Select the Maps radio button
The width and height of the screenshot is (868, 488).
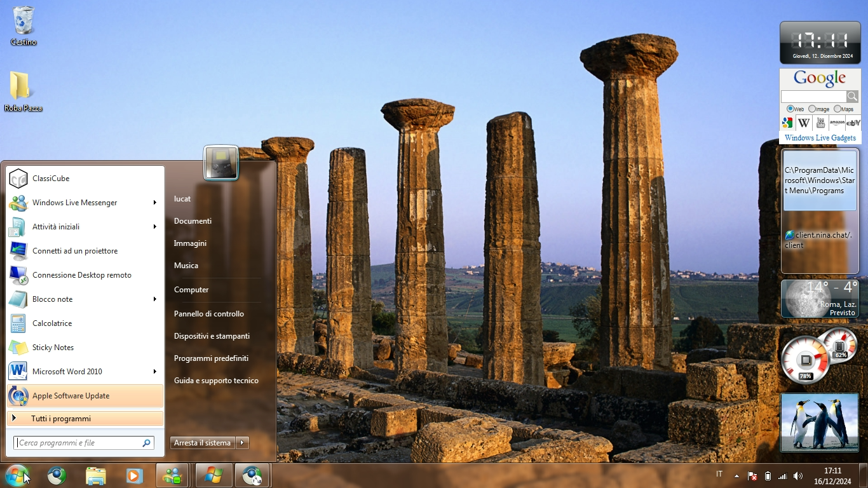point(837,109)
